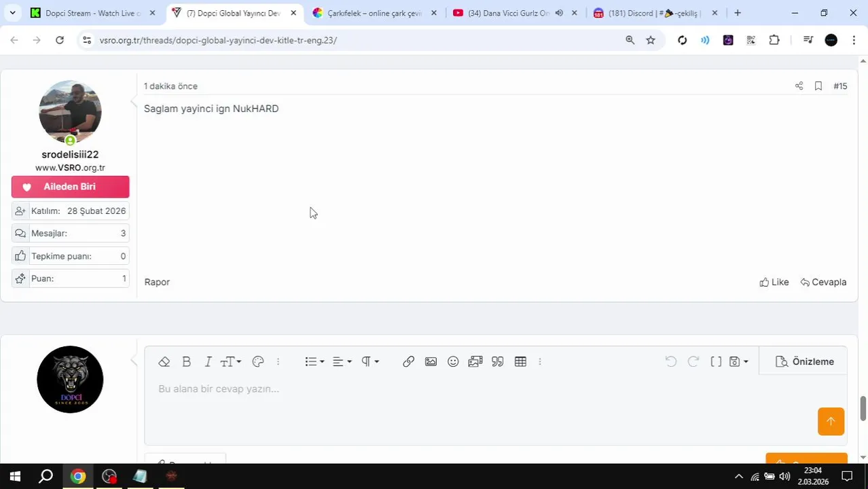
Task: Show more options beside the color palette
Action: click(x=278, y=362)
